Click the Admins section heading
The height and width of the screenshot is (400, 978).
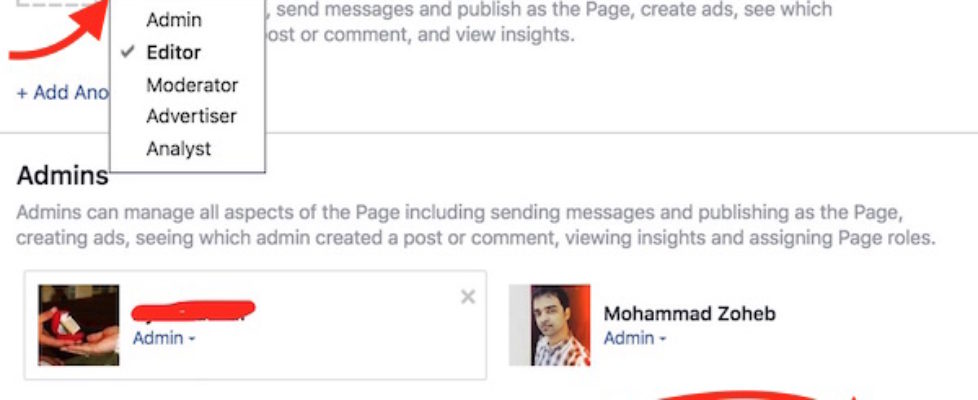tap(62, 177)
